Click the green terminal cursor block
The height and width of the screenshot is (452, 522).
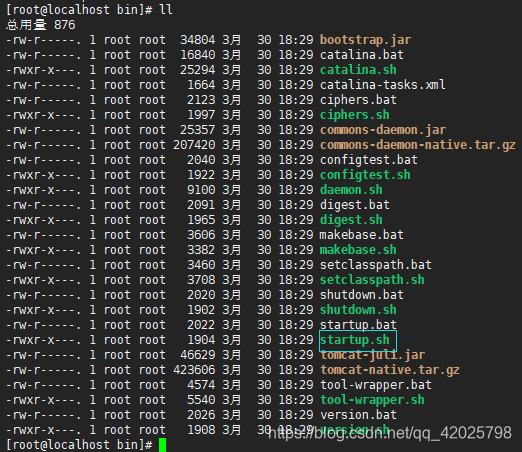pyautogui.click(x=162, y=445)
